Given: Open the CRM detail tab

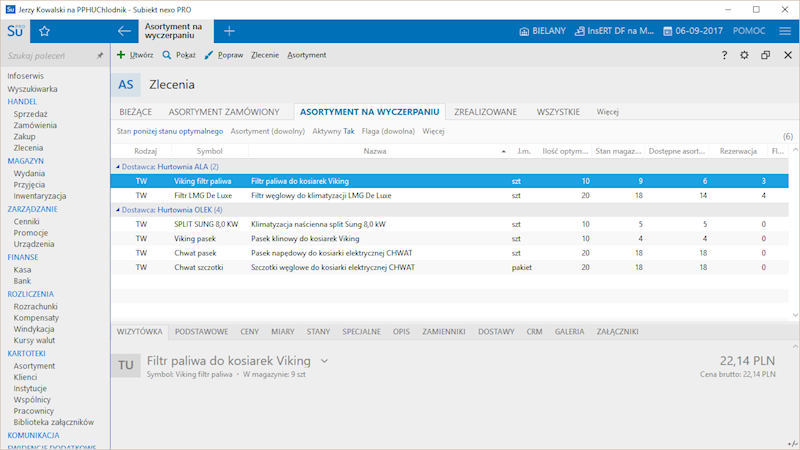Looking at the screenshot, I should point(534,332).
